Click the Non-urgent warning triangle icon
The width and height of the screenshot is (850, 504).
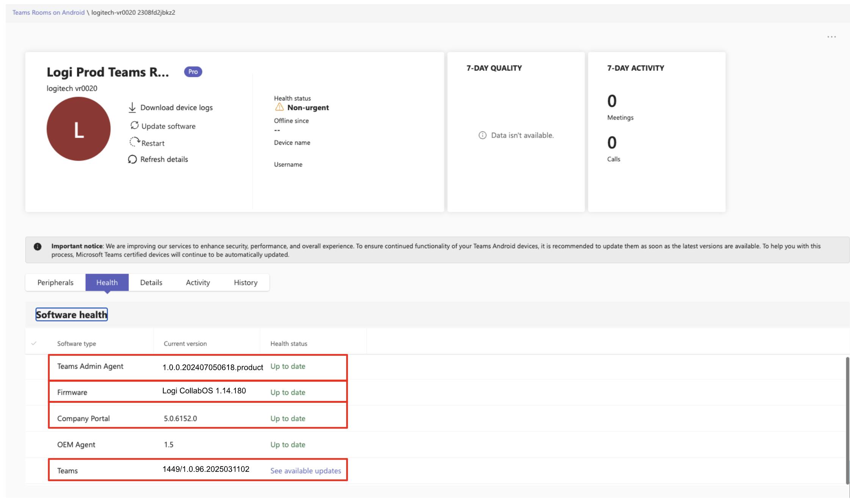click(x=279, y=107)
